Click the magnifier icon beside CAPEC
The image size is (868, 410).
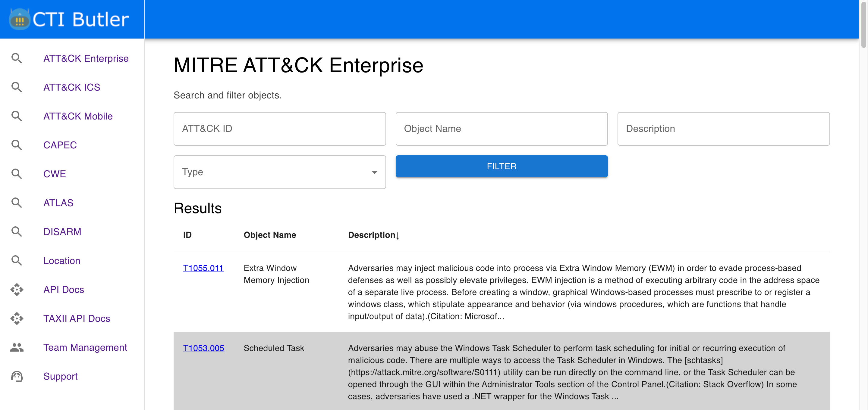point(17,145)
